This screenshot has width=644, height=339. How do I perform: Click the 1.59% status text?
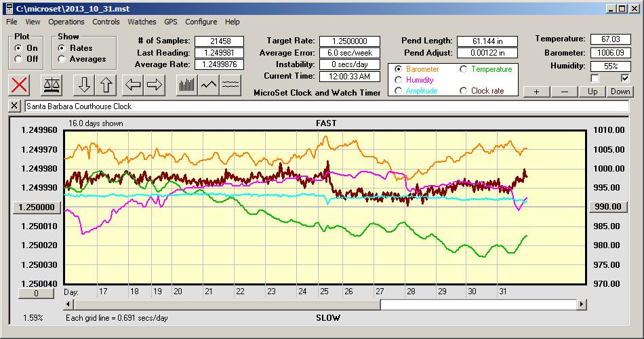[33, 317]
